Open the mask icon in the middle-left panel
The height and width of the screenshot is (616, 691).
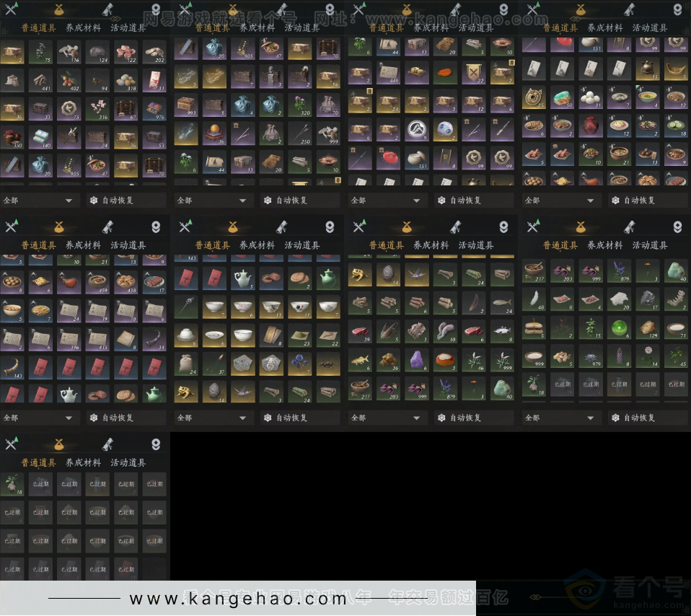[x=156, y=227]
